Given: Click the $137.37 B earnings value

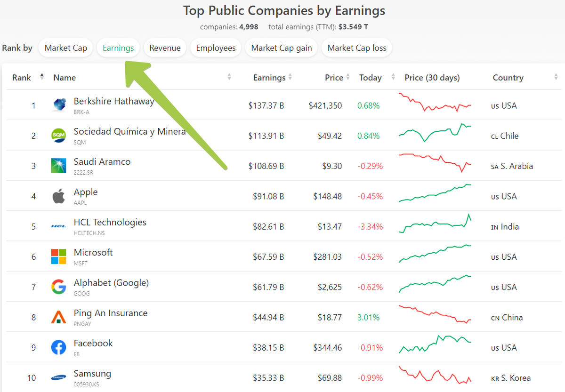Looking at the screenshot, I should coord(266,105).
